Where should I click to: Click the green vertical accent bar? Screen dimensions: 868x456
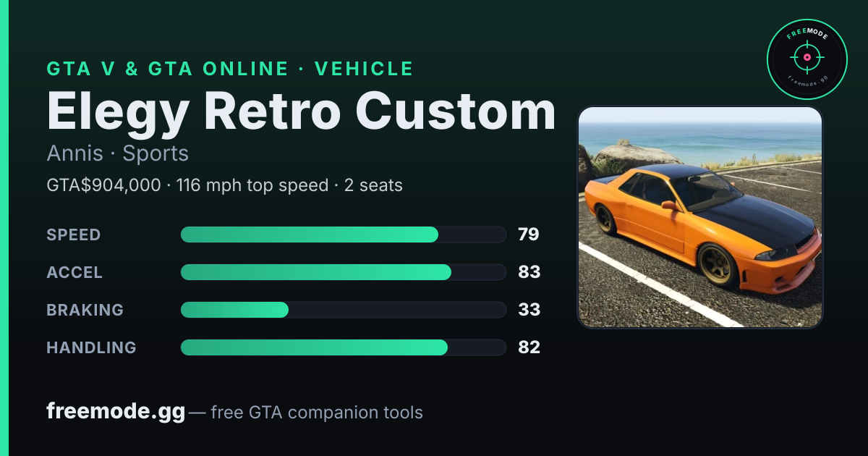click(x=4, y=228)
